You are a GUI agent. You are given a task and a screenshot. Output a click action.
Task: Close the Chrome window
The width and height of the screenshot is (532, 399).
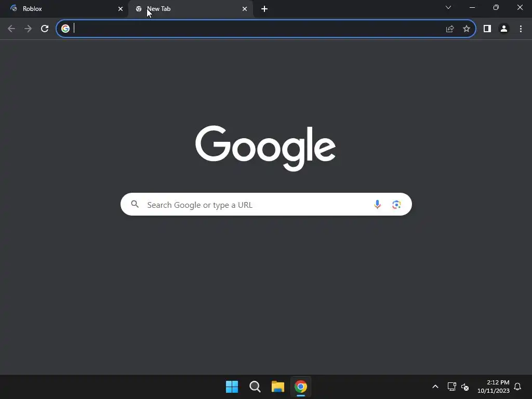[520, 7]
